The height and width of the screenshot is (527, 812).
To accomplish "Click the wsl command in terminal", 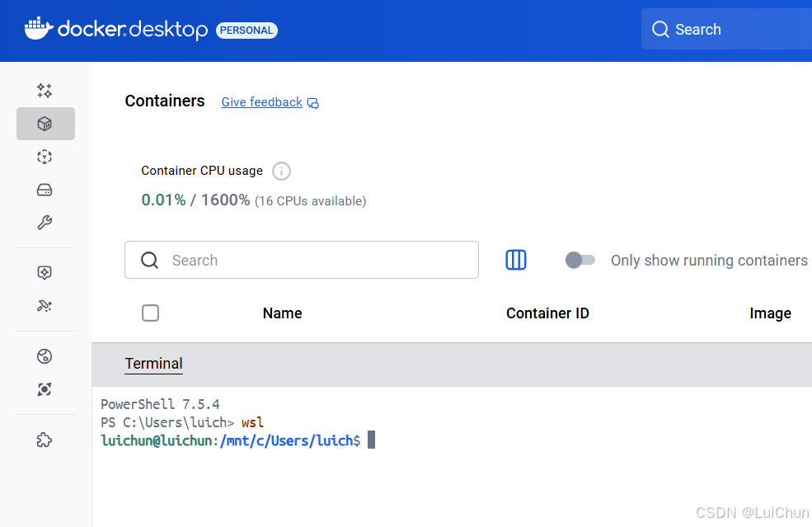I will [x=253, y=422].
